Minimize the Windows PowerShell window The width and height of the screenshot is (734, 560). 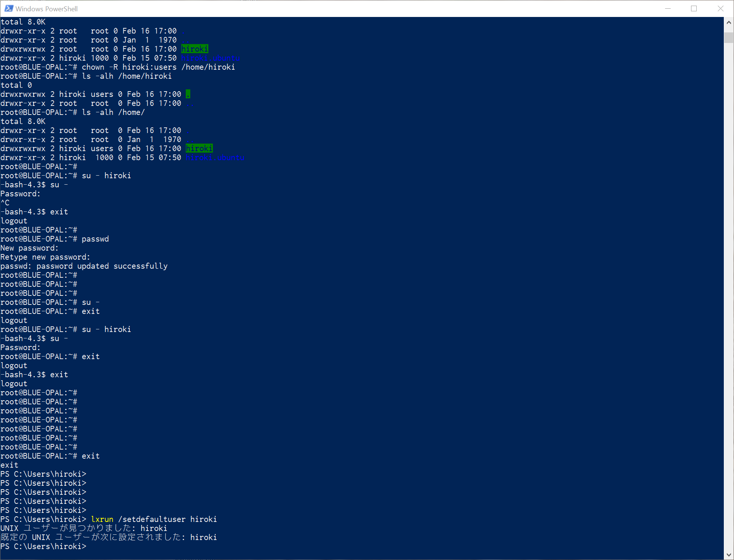click(668, 8)
